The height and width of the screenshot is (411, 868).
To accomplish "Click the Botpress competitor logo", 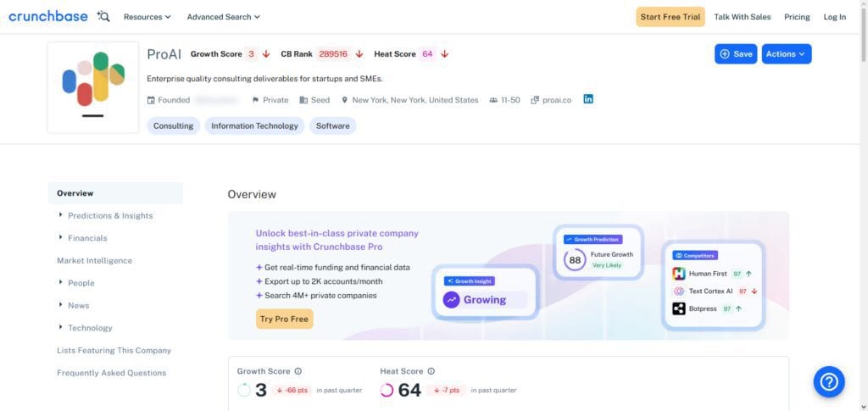I will tap(679, 308).
